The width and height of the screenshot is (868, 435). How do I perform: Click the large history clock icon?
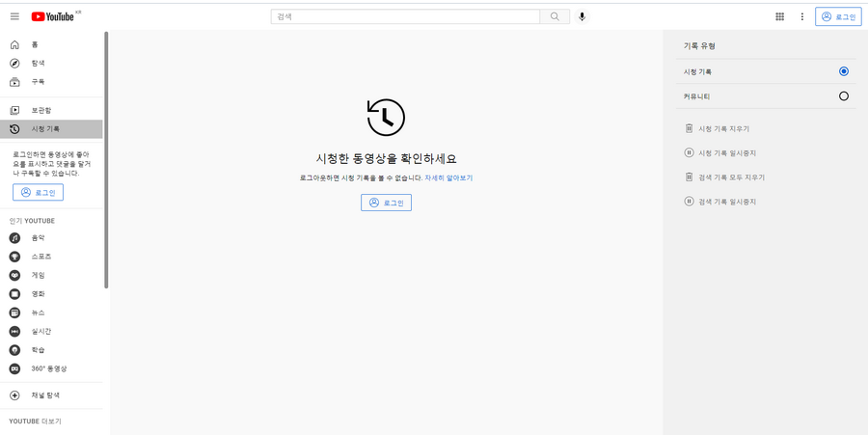pyautogui.click(x=387, y=118)
